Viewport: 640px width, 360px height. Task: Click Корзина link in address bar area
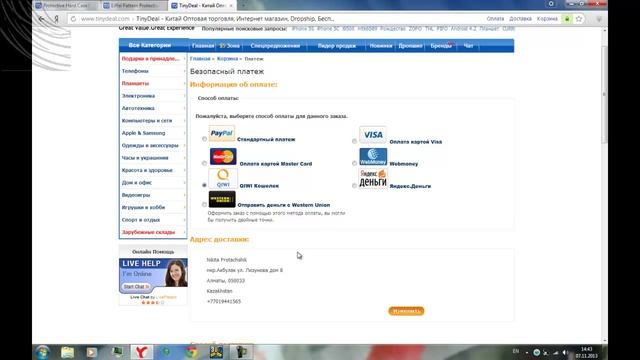tap(547, 19)
